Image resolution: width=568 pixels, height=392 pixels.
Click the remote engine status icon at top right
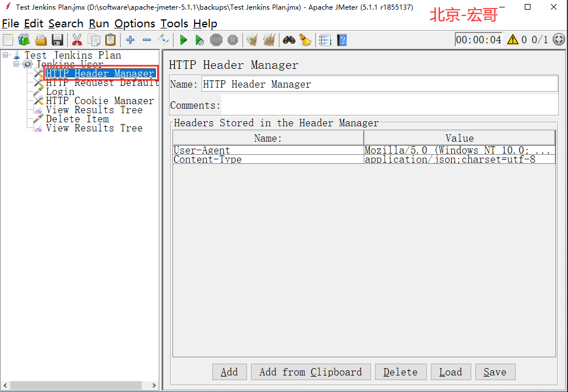click(x=559, y=39)
